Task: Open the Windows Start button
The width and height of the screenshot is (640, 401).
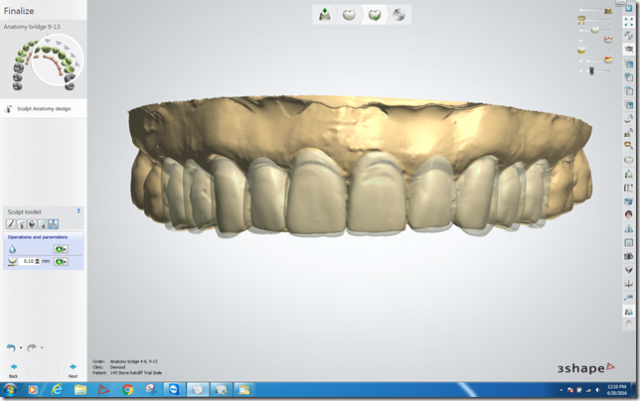Action: pyautogui.click(x=10, y=390)
